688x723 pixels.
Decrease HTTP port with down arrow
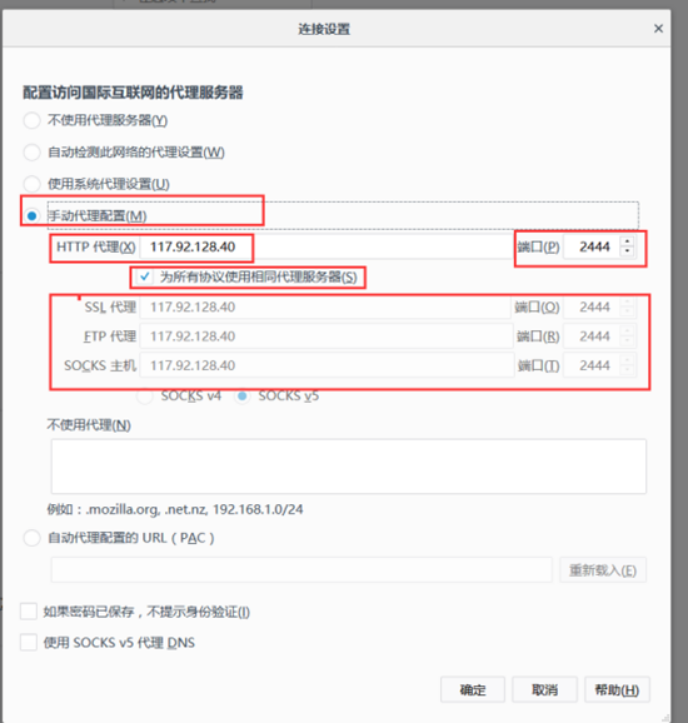click(x=627, y=252)
